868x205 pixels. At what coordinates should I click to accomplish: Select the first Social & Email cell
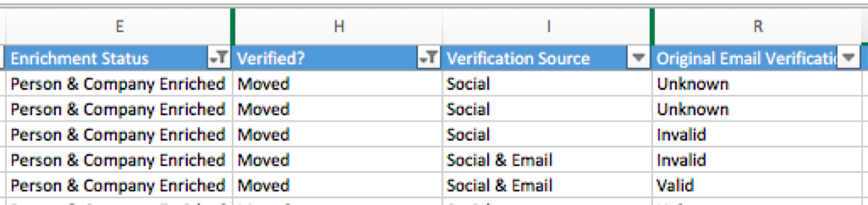click(x=547, y=160)
